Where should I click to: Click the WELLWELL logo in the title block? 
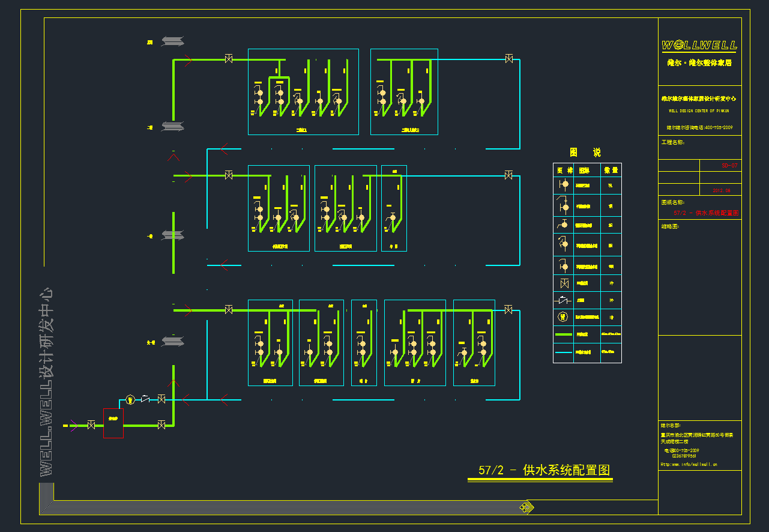pyautogui.click(x=699, y=46)
